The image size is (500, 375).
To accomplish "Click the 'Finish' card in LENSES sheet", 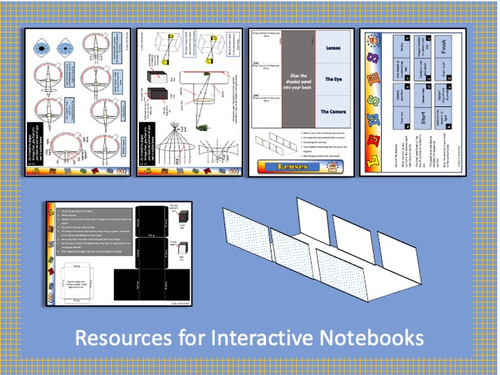I will pos(443,46).
